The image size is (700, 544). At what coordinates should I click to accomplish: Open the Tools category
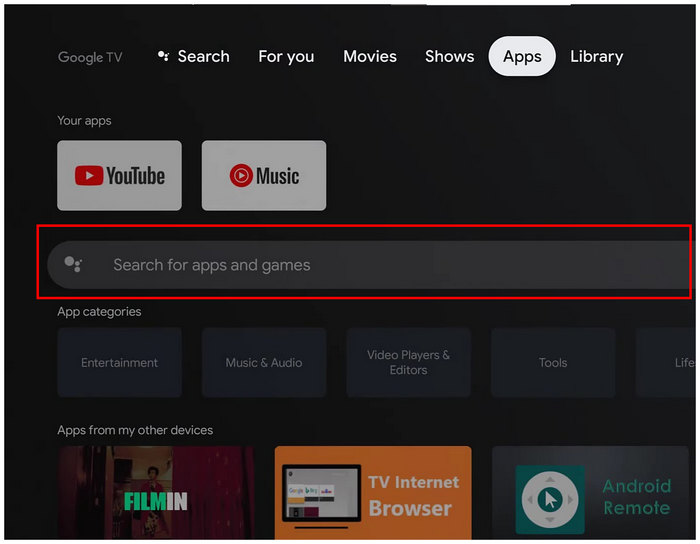click(553, 362)
